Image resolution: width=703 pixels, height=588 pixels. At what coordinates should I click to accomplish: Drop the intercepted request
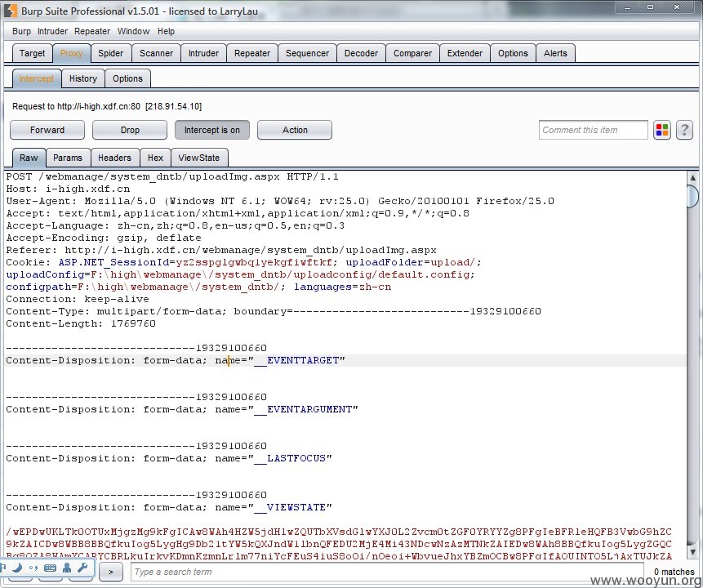coord(130,130)
